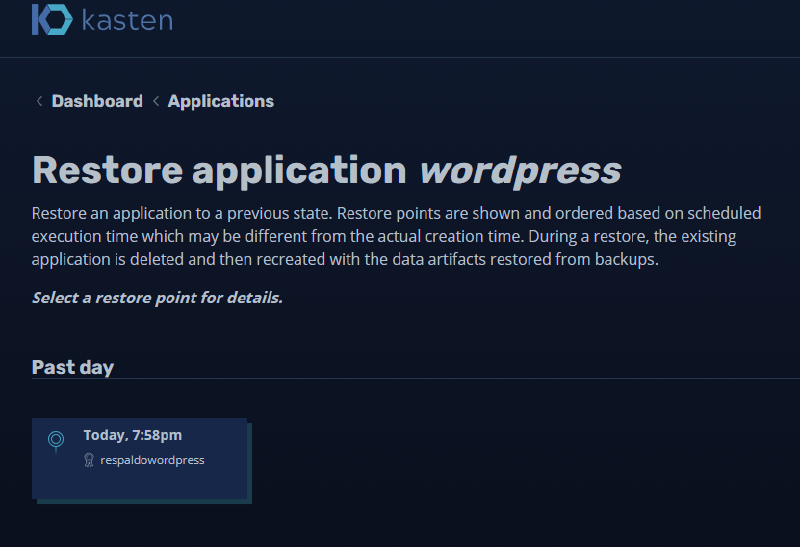Click the Kasten logo icon
The image size is (800, 547).
point(52,19)
